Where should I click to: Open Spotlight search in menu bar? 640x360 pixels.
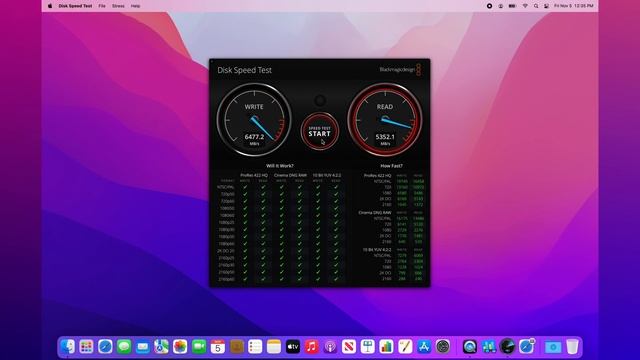(536, 6)
